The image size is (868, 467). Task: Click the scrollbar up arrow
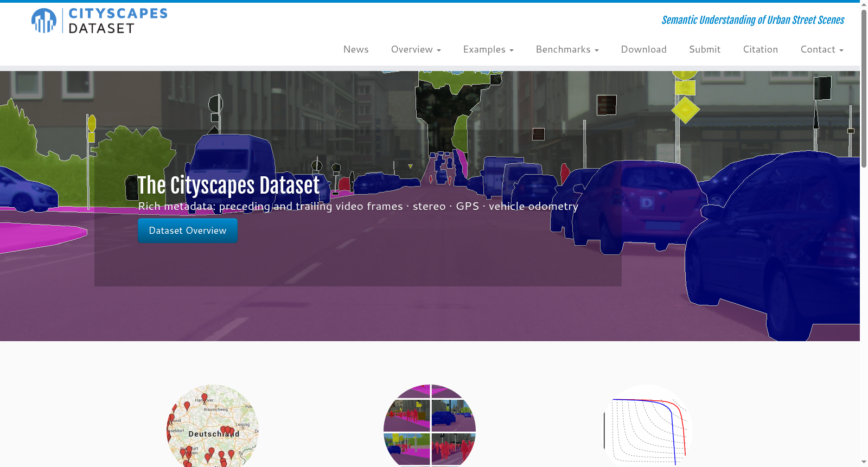tap(864, 4)
